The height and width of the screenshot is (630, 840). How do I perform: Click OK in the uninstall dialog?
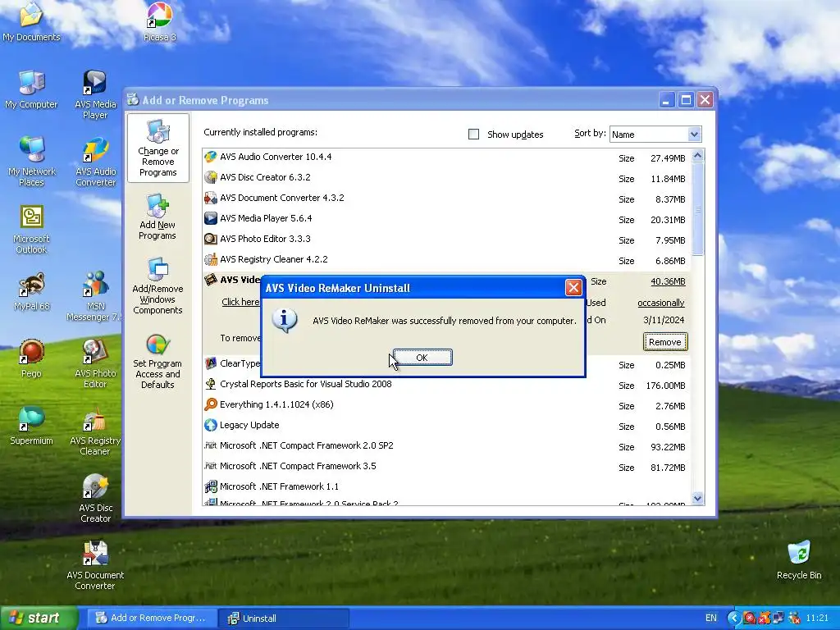click(422, 358)
